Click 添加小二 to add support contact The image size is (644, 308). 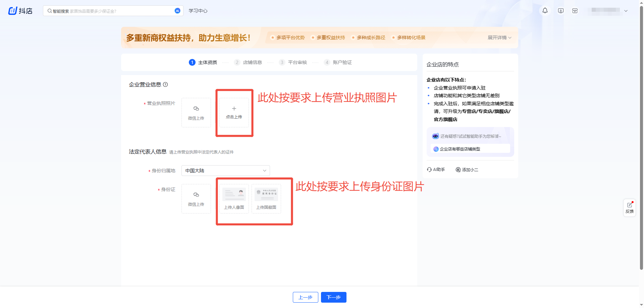(467, 170)
